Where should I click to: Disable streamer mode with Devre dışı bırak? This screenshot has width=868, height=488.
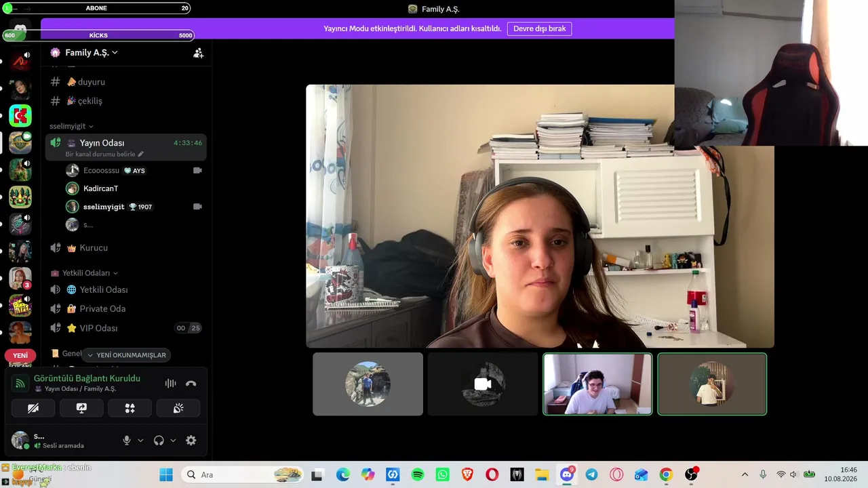click(539, 28)
